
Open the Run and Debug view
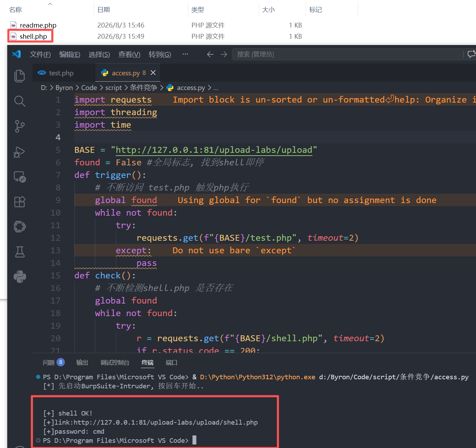click(20, 152)
